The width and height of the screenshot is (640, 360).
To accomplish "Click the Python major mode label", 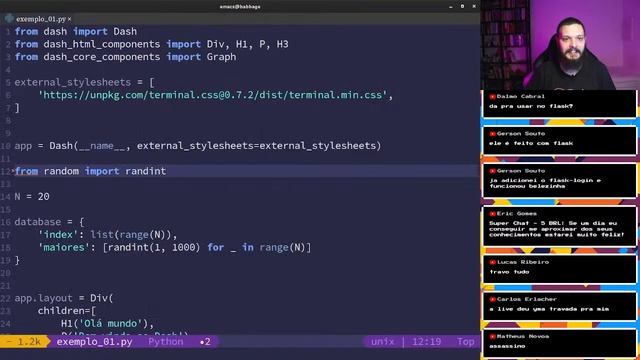I will click(x=166, y=342).
